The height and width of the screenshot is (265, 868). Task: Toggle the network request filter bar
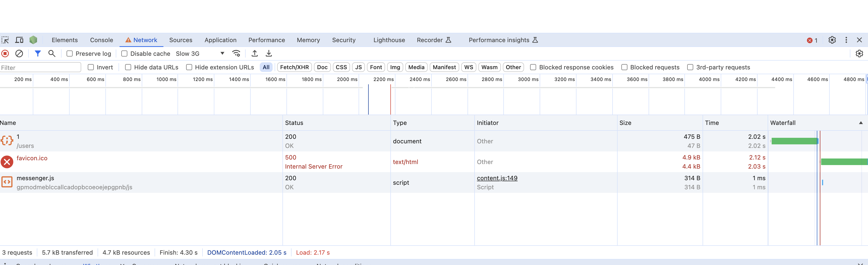pos(37,53)
